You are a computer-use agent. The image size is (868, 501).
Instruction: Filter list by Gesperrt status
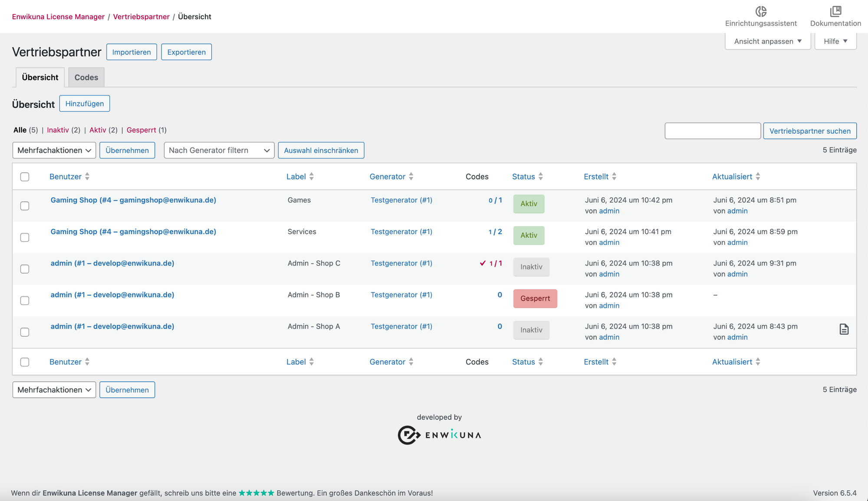pos(141,130)
